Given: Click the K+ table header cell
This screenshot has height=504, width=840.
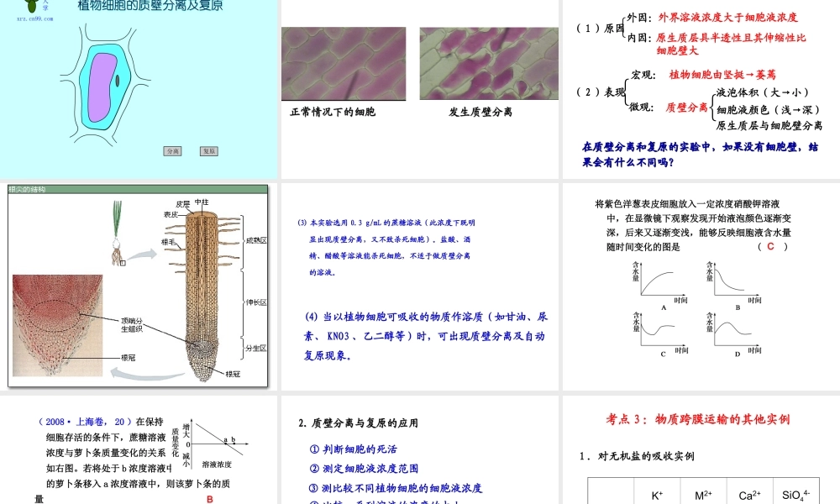Looking at the screenshot, I should [x=658, y=491].
